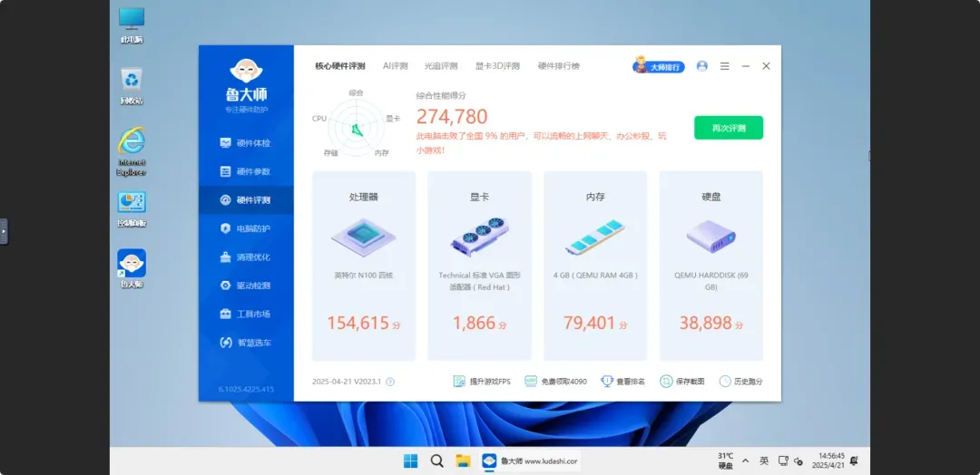Open the user account avatar icon
The width and height of the screenshot is (980, 475).
701,66
